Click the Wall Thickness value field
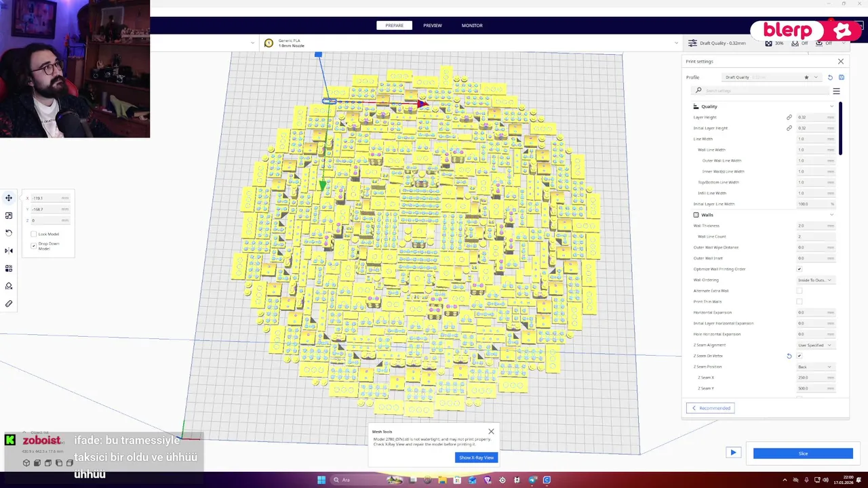This screenshot has width=868, height=488. [x=816, y=226]
